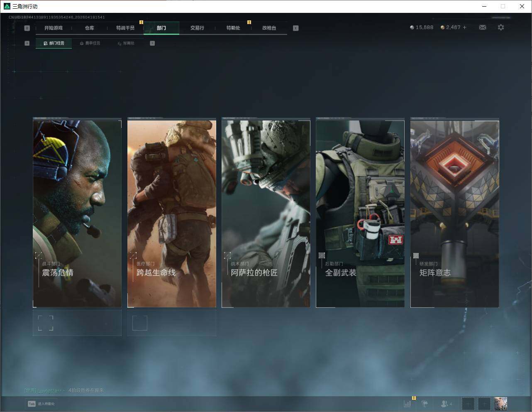Open the 震荡危情 combat department card
The height and width of the screenshot is (412, 532).
[77, 214]
